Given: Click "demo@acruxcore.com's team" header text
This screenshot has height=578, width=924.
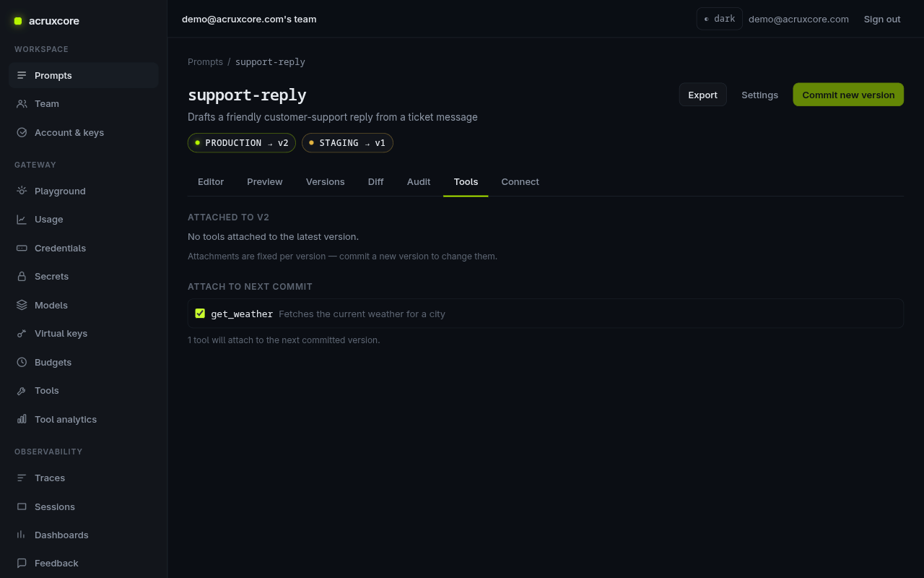Looking at the screenshot, I should coord(249,19).
